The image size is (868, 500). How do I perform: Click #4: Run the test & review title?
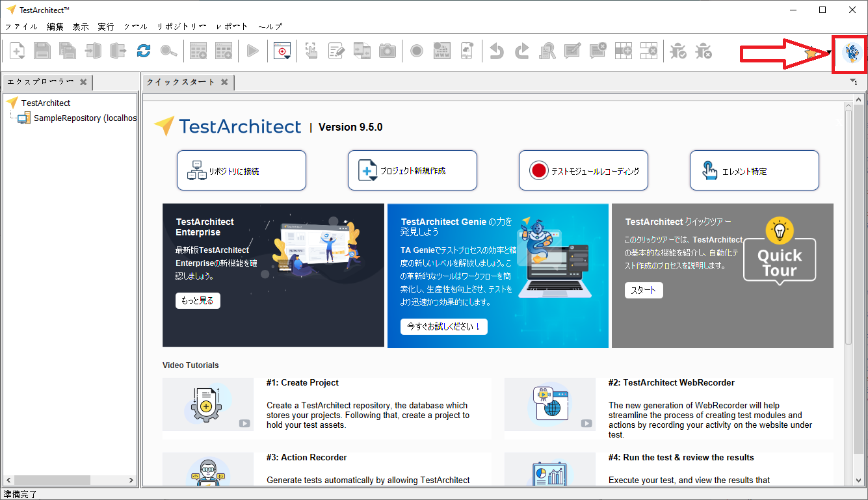click(x=681, y=458)
